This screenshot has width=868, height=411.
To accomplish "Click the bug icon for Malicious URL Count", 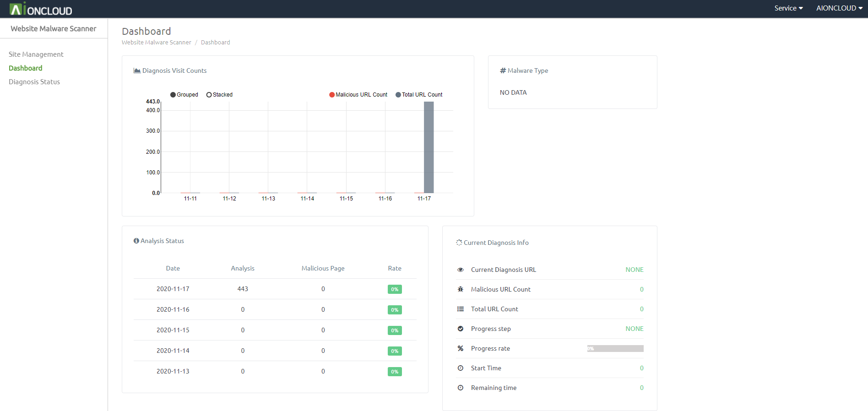I will [x=461, y=290].
